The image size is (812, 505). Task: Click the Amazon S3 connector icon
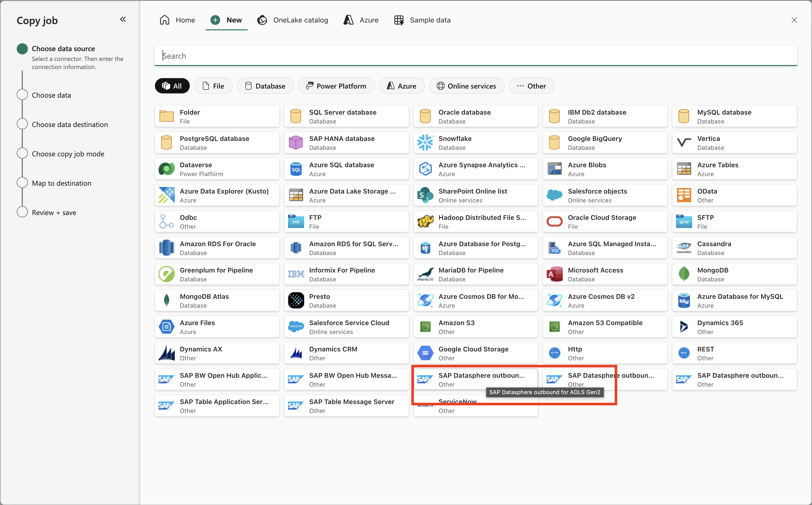(425, 326)
